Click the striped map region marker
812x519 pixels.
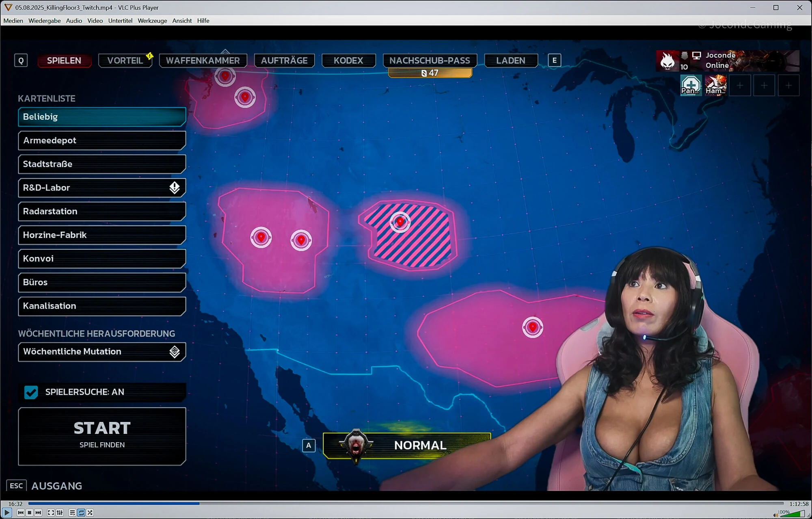click(400, 222)
